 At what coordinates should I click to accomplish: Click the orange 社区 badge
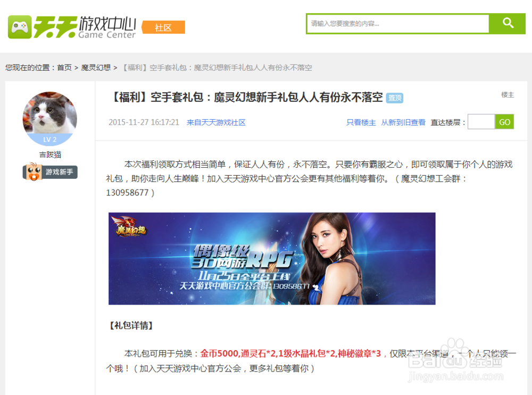(163, 28)
